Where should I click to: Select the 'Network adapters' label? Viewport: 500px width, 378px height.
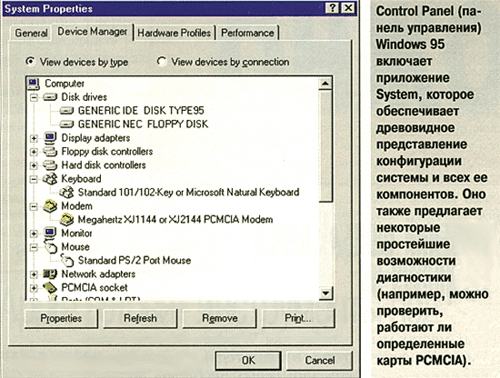(98, 274)
